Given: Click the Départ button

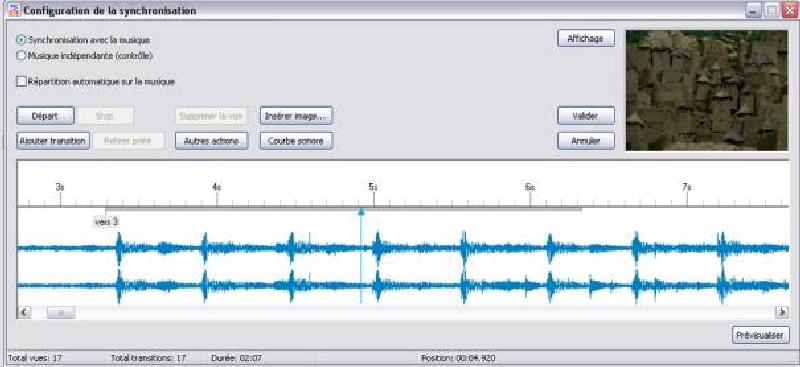Looking at the screenshot, I should tap(45, 116).
